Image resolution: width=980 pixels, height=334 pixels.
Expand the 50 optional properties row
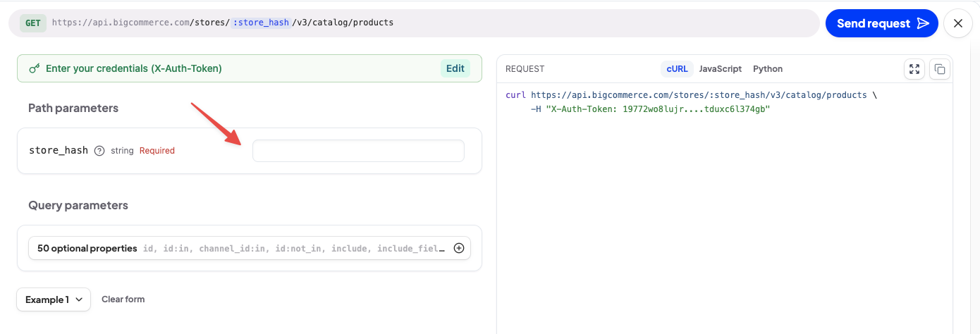tap(250, 248)
